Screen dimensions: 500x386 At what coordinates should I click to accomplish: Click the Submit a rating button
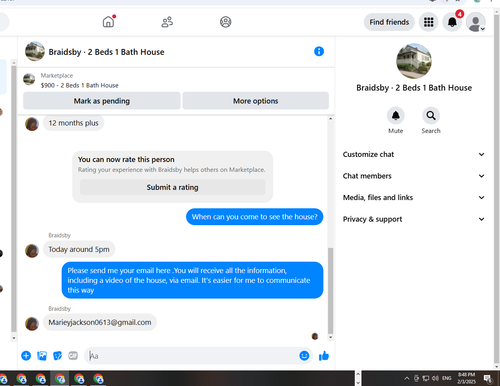coord(172,187)
